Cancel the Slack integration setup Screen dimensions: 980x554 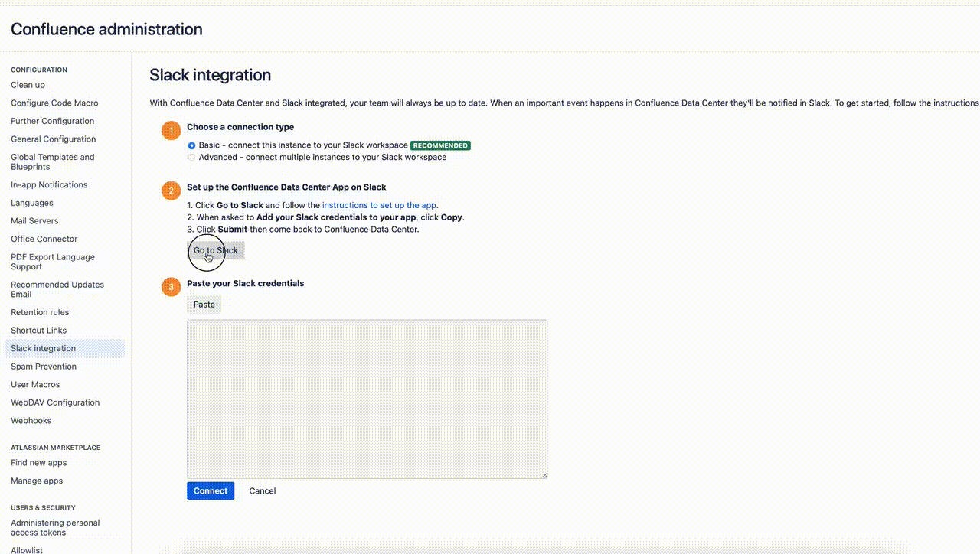click(x=263, y=491)
